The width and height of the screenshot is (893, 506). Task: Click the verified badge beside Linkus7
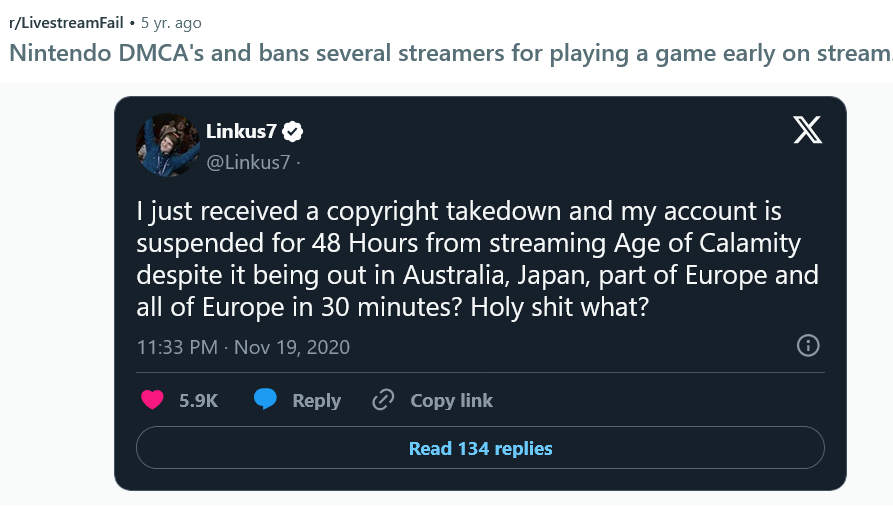295,131
